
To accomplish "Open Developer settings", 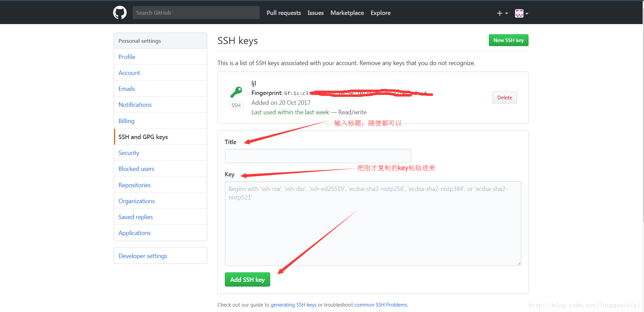I will point(160,256).
